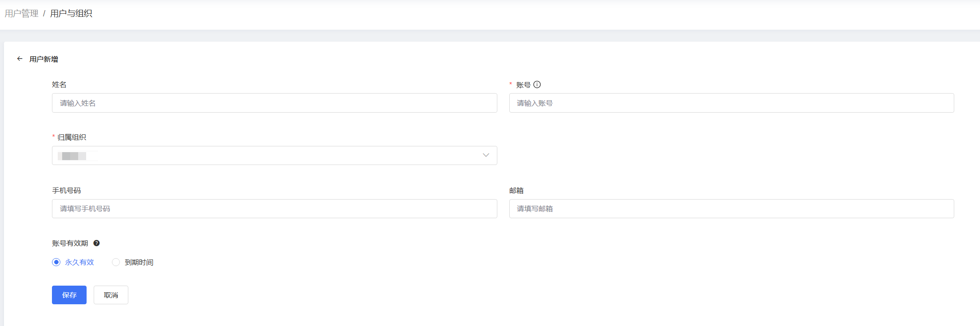This screenshot has height=326, width=980.
Task: Cancel the form with 取消
Action: pyautogui.click(x=111, y=295)
